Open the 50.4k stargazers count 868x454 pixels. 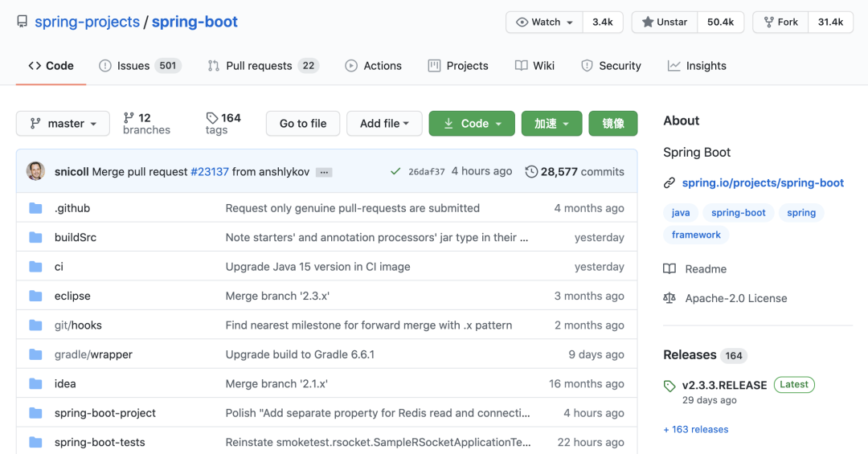720,22
